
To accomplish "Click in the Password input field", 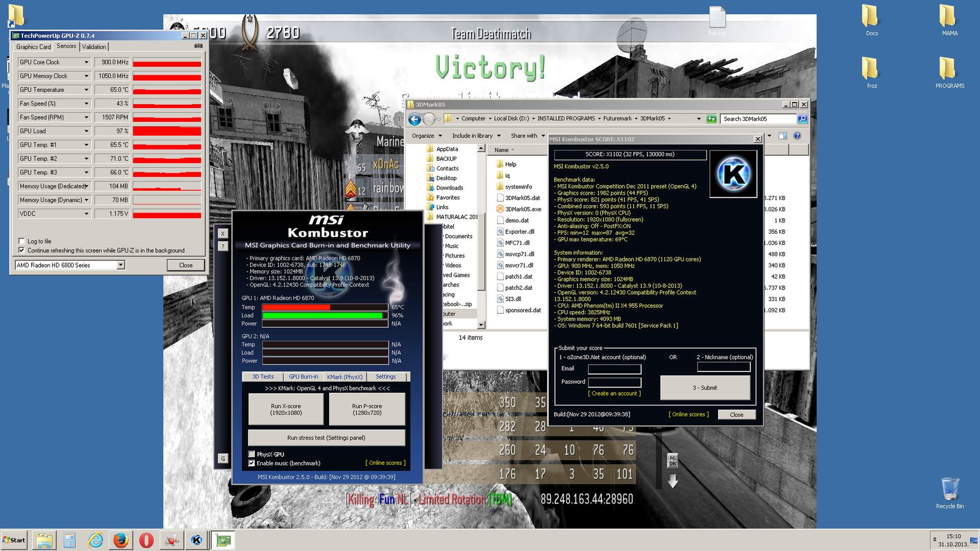I will (x=614, y=382).
